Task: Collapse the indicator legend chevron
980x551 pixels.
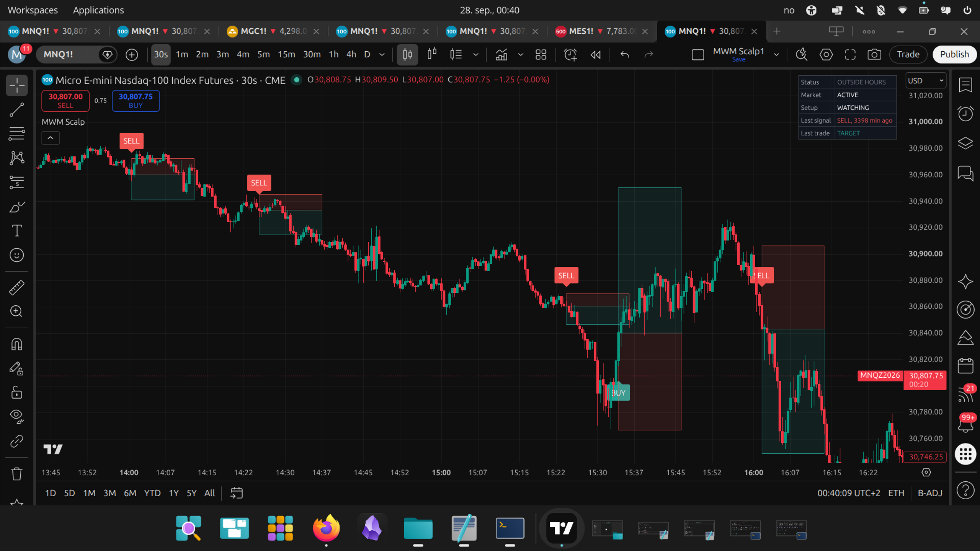Action: click(x=51, y=138)
